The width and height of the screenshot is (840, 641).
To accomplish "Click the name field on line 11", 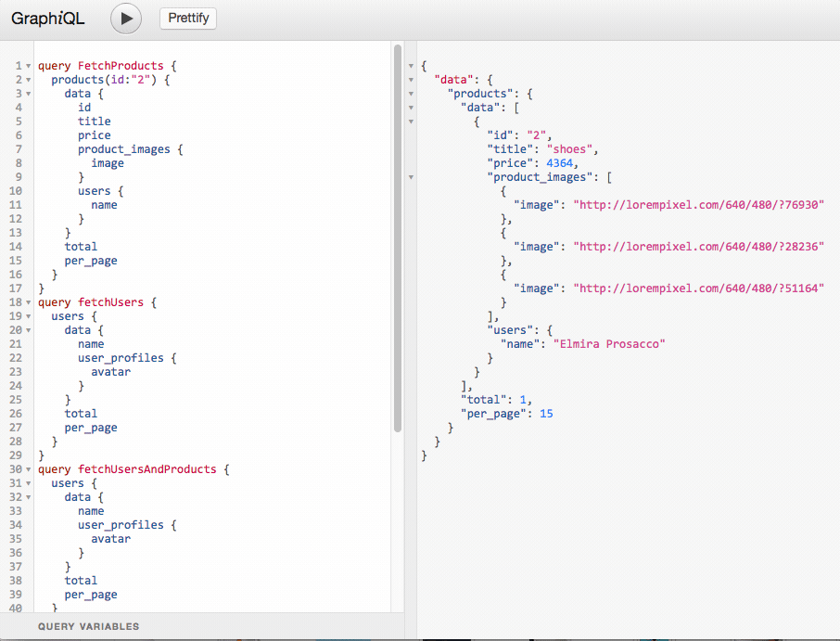I will click(x=104, y=205).
